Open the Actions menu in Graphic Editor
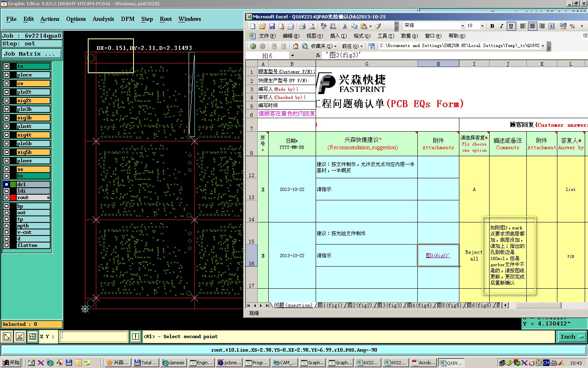 (50, 19)
